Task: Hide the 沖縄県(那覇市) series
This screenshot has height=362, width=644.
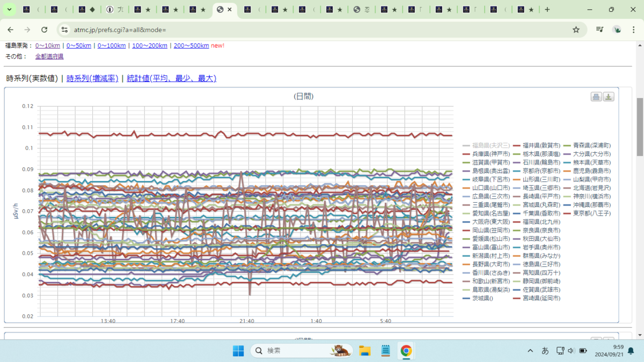Action: coord(587,204)
